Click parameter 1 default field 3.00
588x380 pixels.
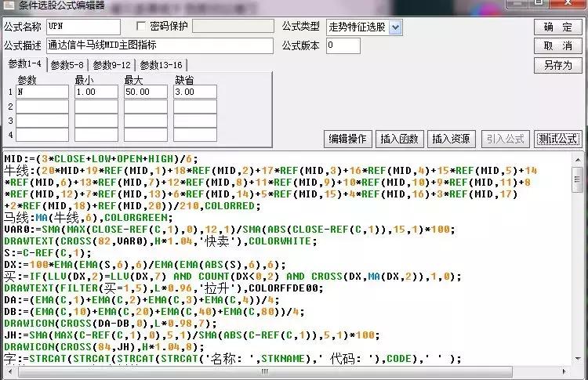(195, 92)
